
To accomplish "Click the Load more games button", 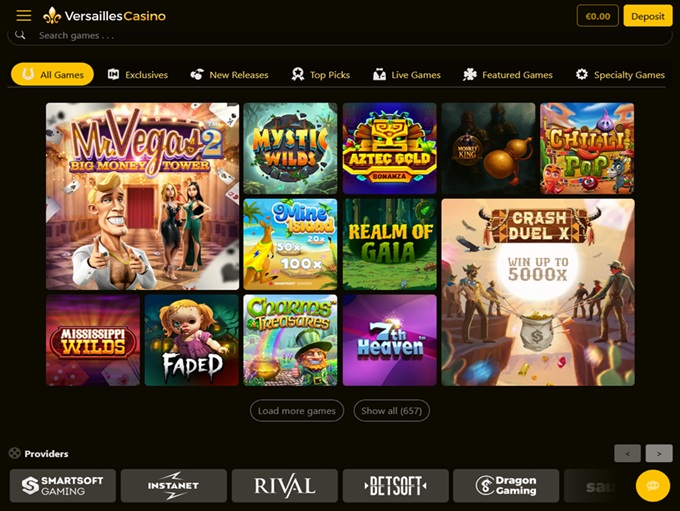I will (x=297, y=410).
